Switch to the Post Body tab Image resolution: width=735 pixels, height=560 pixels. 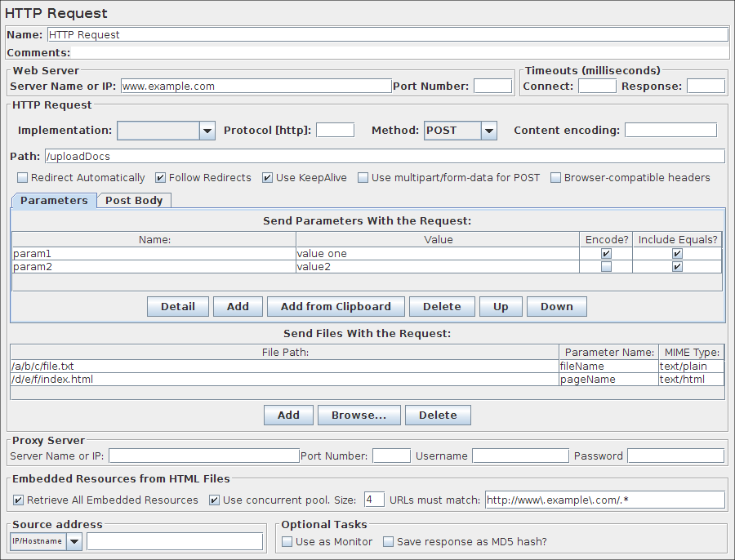pyautogui.click(x=134, y=201)
